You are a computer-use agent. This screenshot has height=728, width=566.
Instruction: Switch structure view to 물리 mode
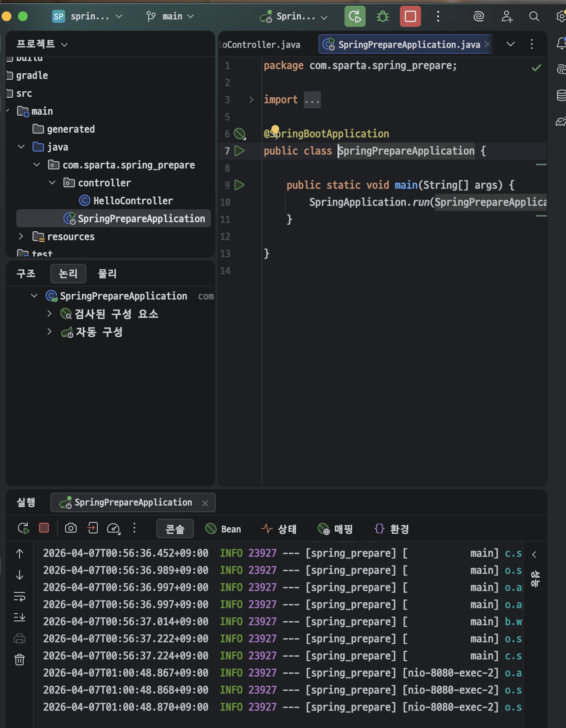click(107, 274)
